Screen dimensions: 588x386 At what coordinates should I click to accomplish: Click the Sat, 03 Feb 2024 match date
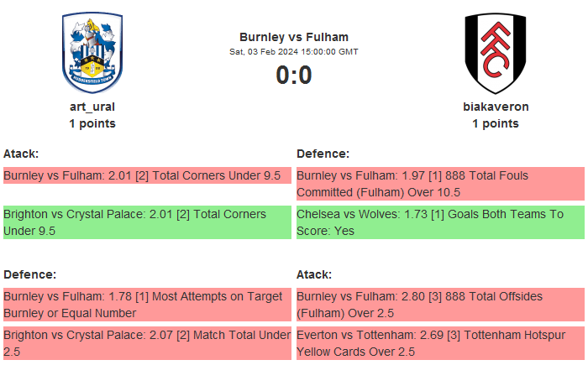294,51
